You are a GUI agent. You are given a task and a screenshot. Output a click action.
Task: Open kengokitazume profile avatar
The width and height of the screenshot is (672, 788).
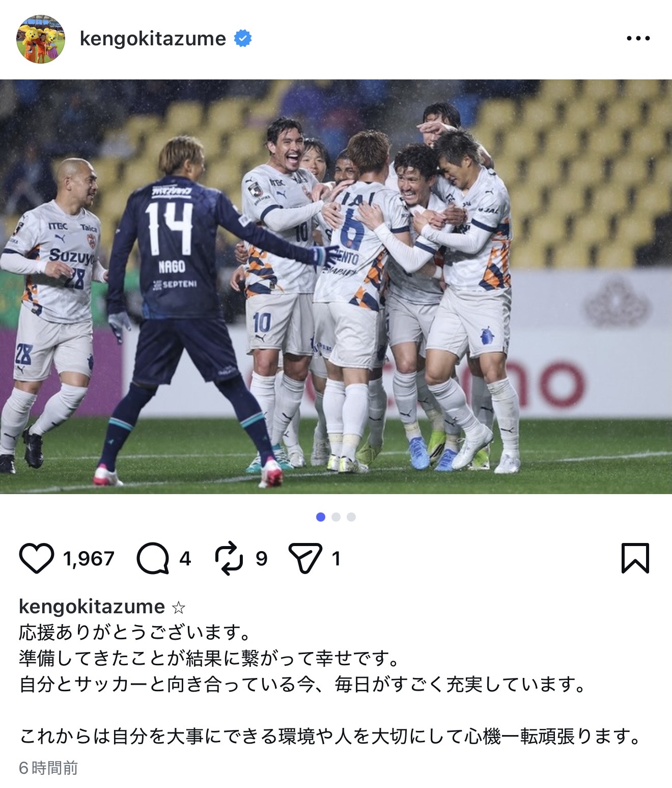point(41,39)
